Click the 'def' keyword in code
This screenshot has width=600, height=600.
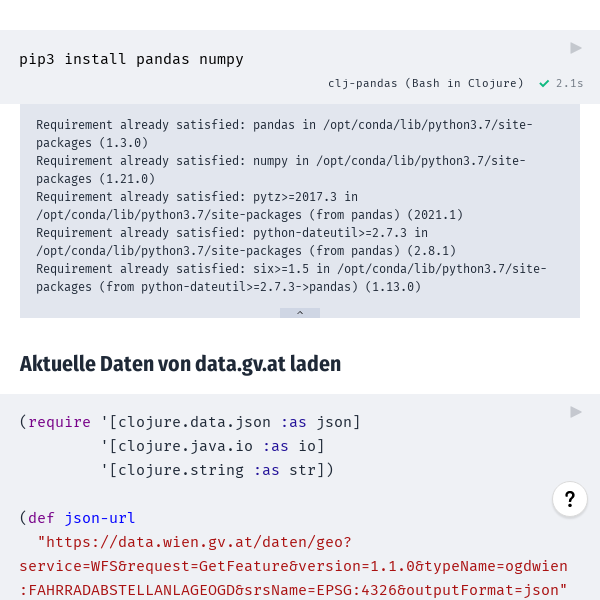pyautogui.click(x=41, y=518)
